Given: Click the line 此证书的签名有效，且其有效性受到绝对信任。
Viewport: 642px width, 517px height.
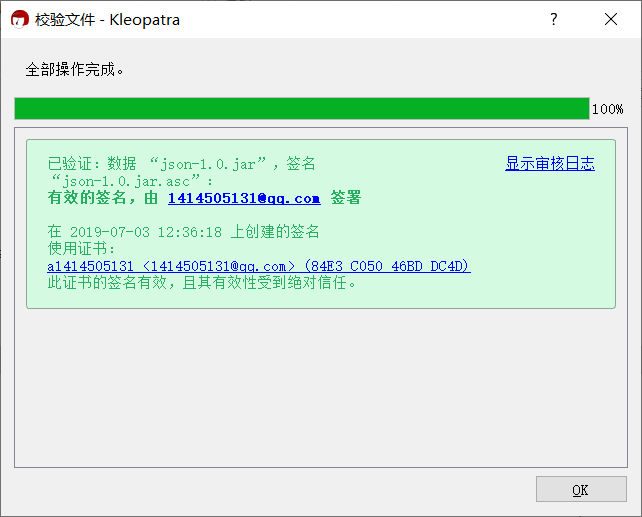Looking at the screenshot, I should [x=202, y=282].
